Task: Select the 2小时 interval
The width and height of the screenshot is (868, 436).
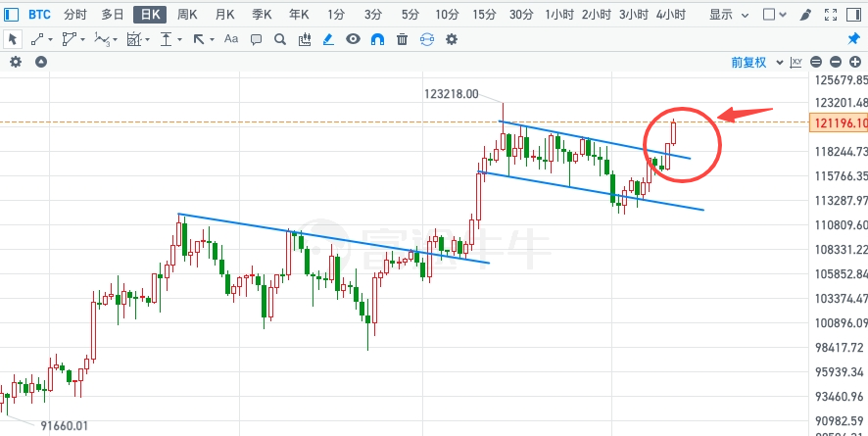Action: point(597,15)
